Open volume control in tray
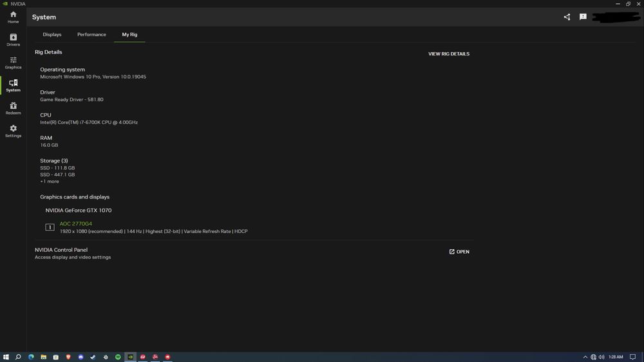This screenshot has height=362, width=644. (601, 357)
